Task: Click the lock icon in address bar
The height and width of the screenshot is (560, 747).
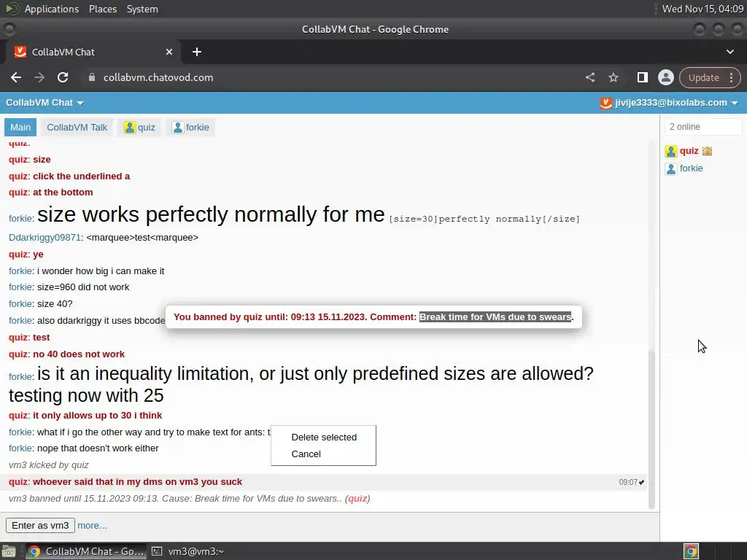Action: point(92,77)
